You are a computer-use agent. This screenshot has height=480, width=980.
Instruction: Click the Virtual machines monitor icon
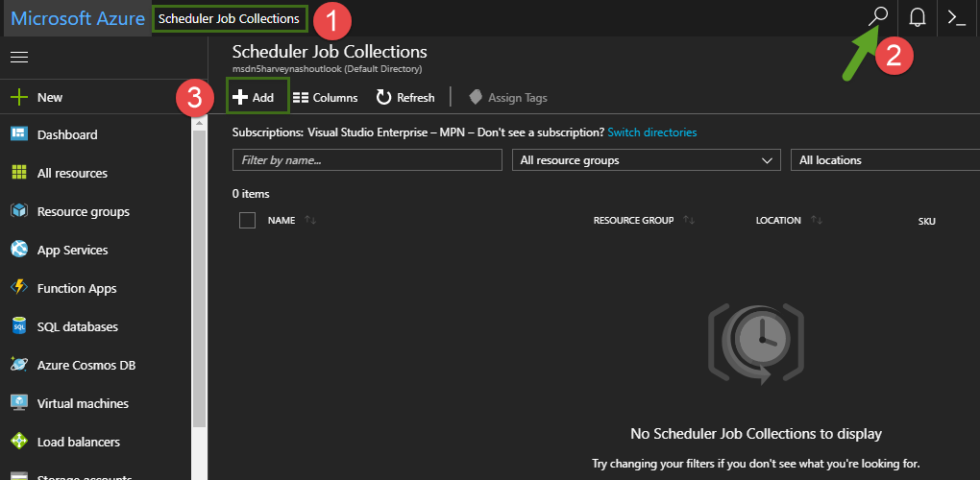tap(19, 403)
